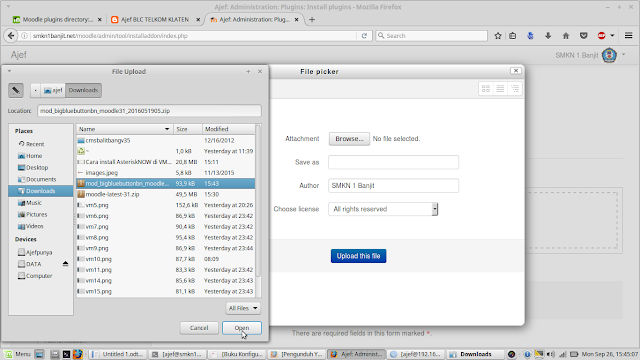The height and width of the screenshot is (360, 640).
Task: Switch File picker to tree view
Action: click(515, 89)
